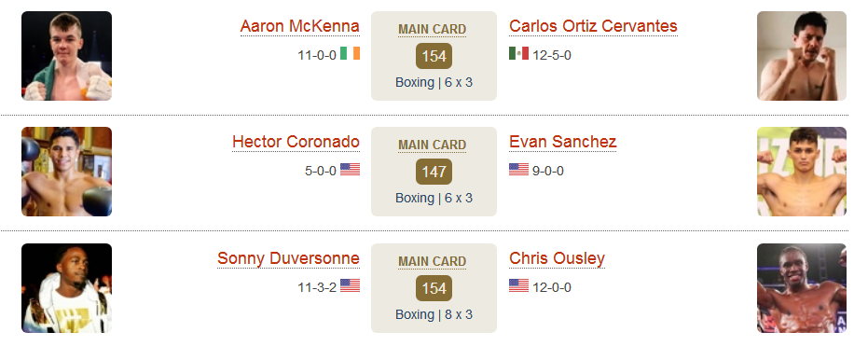Click the US flag beside Hector Coronado's record
The height and width of the screenshot is (346, 868).
click(350, 169)
